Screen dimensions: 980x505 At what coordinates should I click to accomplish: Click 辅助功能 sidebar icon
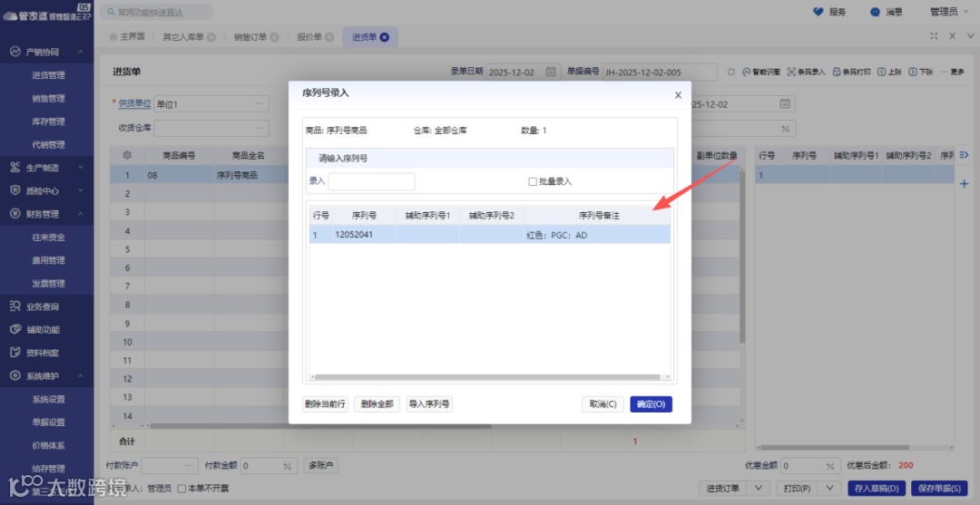coord(15,329)
